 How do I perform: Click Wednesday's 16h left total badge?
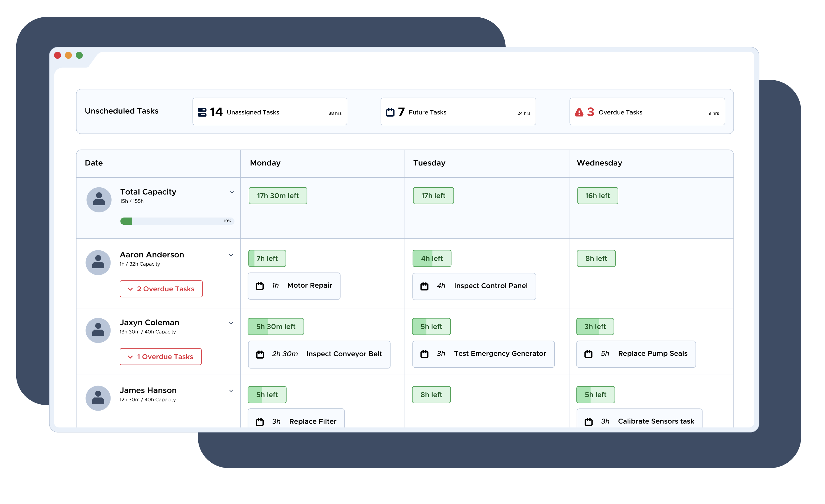tap(597, 196)
